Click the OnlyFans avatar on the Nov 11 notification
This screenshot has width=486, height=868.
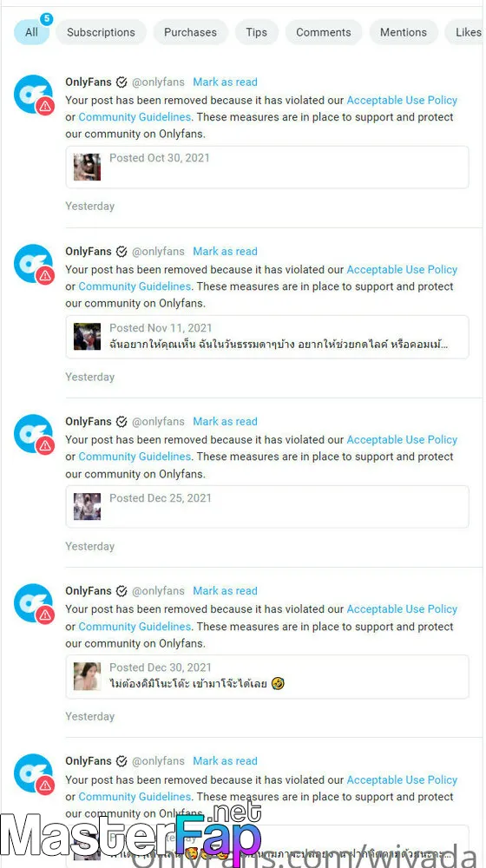33,264
